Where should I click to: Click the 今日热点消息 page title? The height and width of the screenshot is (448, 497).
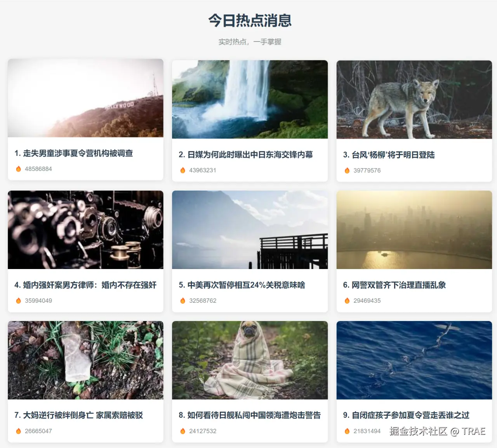[x=250, y=20]
